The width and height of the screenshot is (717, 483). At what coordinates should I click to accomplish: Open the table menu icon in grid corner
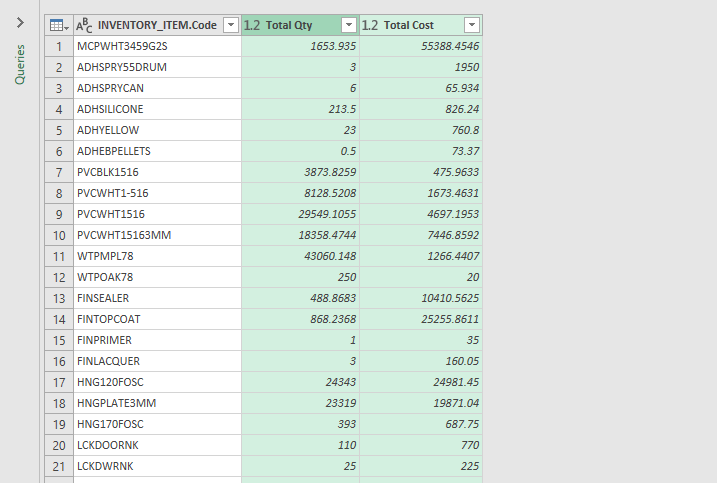[x=58, y=25]
